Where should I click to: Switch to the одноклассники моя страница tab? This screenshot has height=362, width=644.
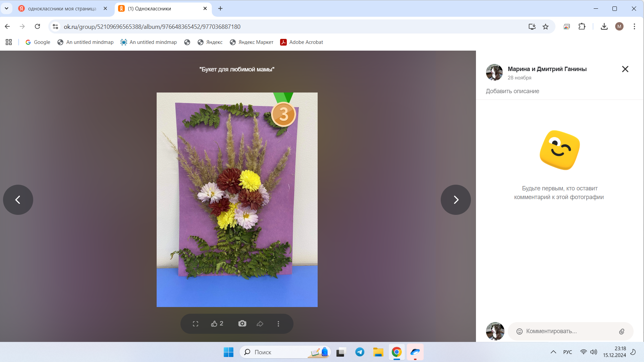tap(62, 9)
